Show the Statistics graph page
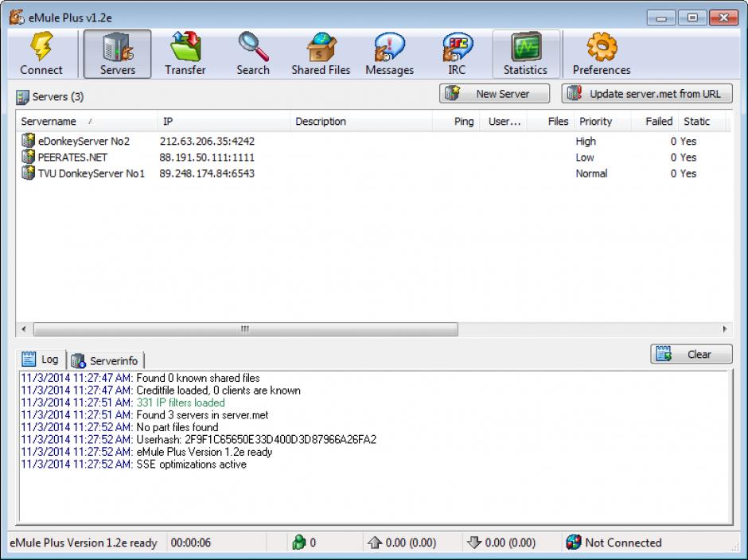This screenshot has width=748, height=560. tap(525, 54)
